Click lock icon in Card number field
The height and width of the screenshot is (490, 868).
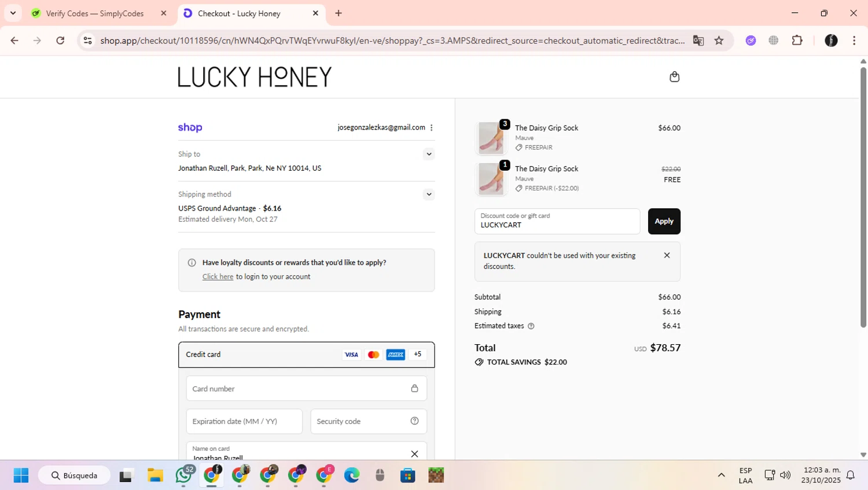[414, 389]
